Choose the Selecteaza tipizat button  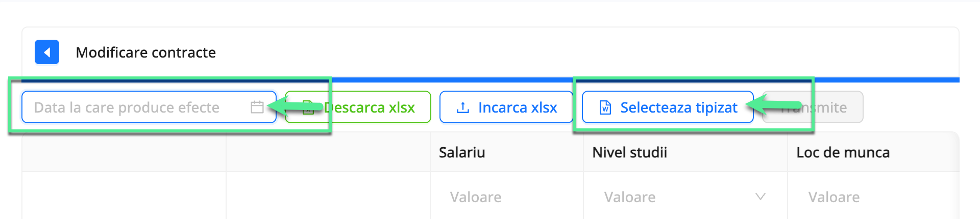click(668, 107)
